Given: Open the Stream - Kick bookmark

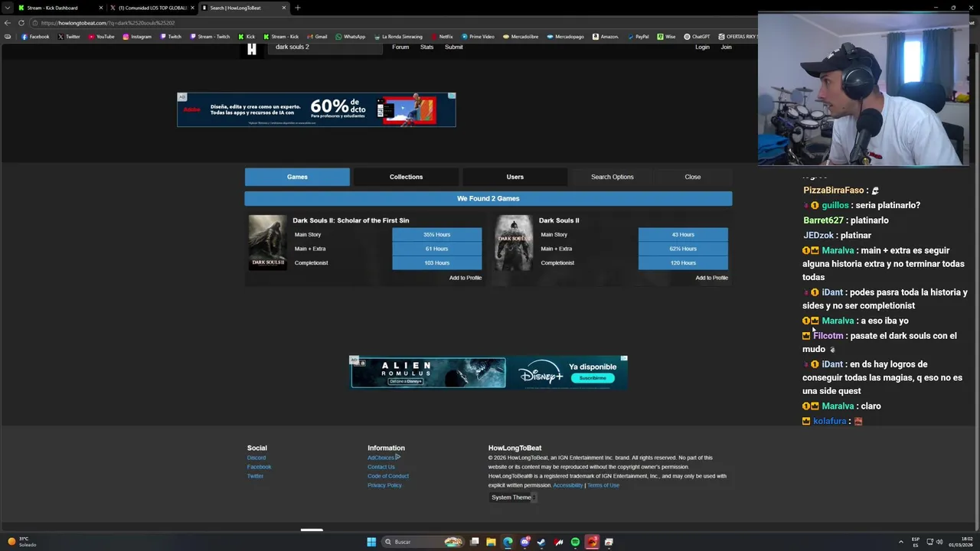Looking at the screenshot, I should [x=281, y=37].
